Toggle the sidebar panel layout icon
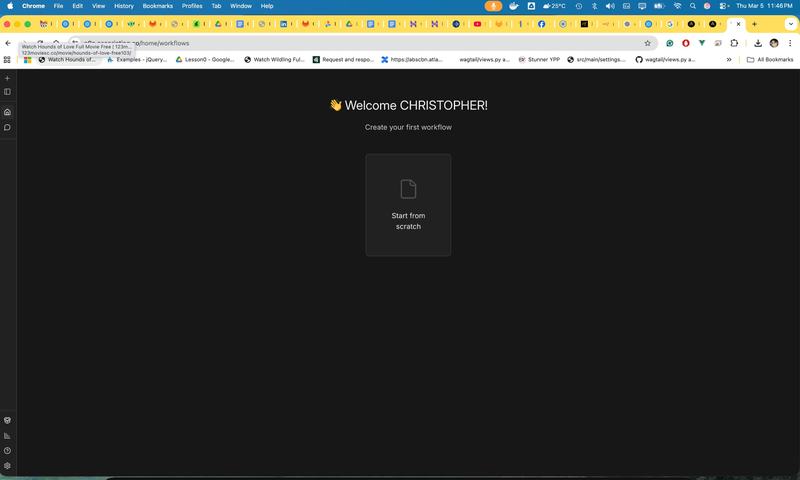This screenshot has height=480, width=800. point(7,92)
